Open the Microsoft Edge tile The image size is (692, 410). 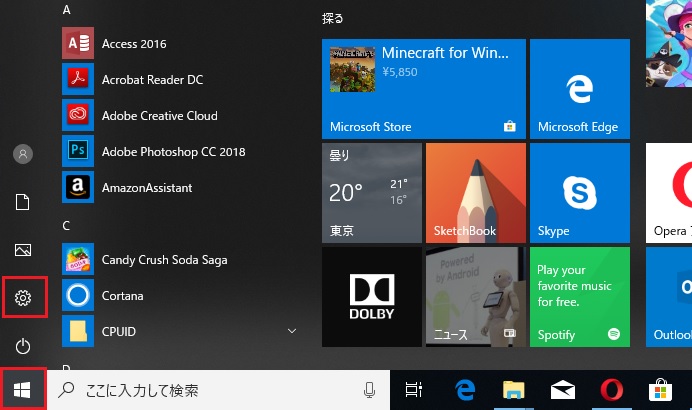point(579,89)
